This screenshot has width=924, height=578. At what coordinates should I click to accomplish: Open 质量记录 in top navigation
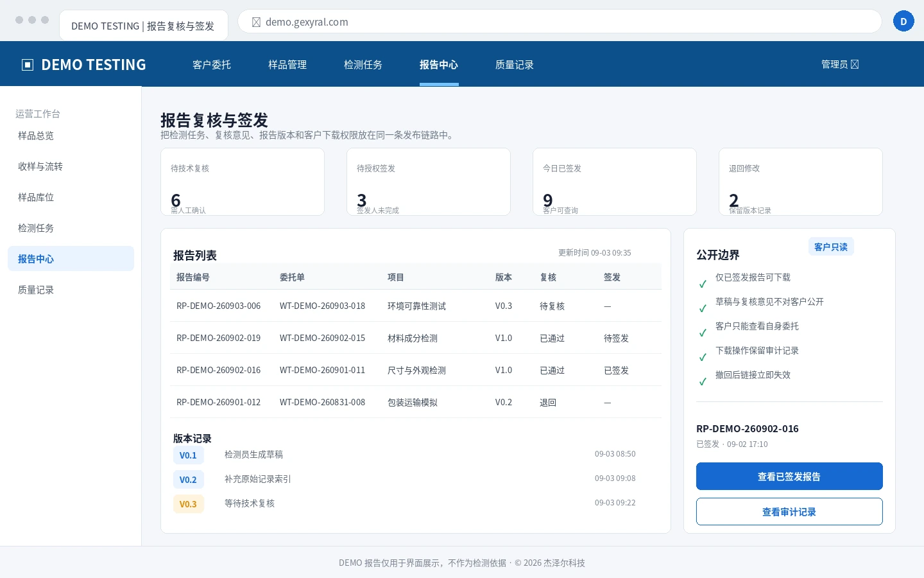(515, 65)
